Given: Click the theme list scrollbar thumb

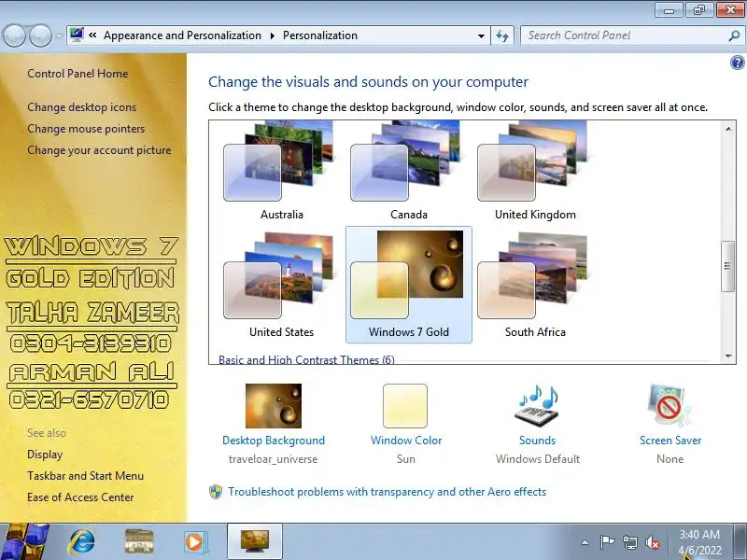Looking at the screenshot, I should click(727, 266).
